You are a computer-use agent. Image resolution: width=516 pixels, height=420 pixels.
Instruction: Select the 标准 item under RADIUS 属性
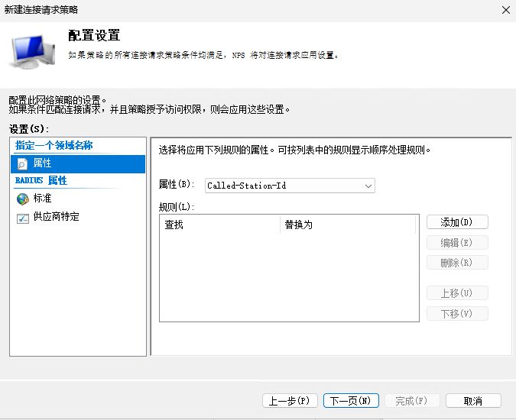42,199
